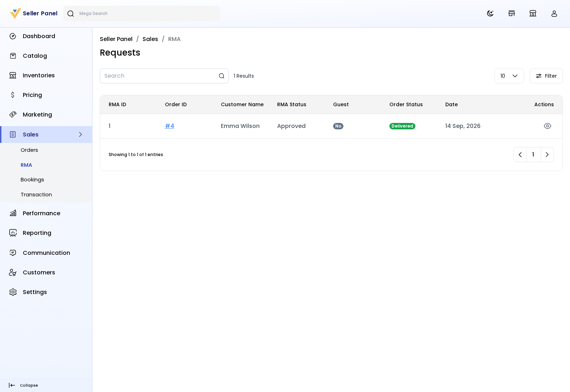
Task: Click the Mega Search magnifier icon
Action: pyautogui.click(x=71, y=14)
